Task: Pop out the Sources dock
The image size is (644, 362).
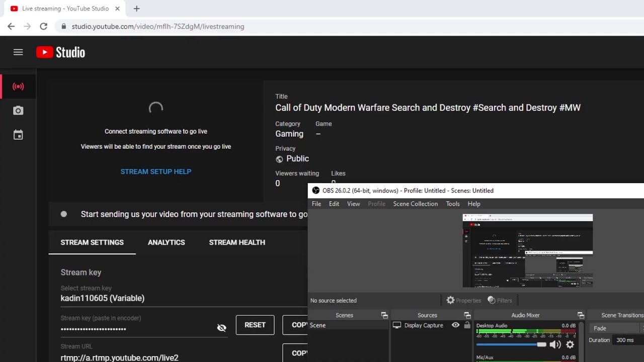Action: (467, 315)
